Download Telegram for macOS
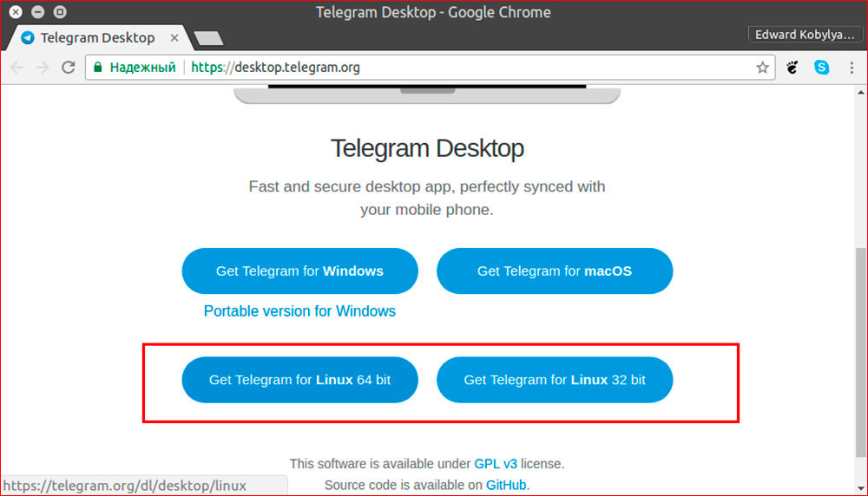Viewport: 868px width, 496px height. pos(555,271)
